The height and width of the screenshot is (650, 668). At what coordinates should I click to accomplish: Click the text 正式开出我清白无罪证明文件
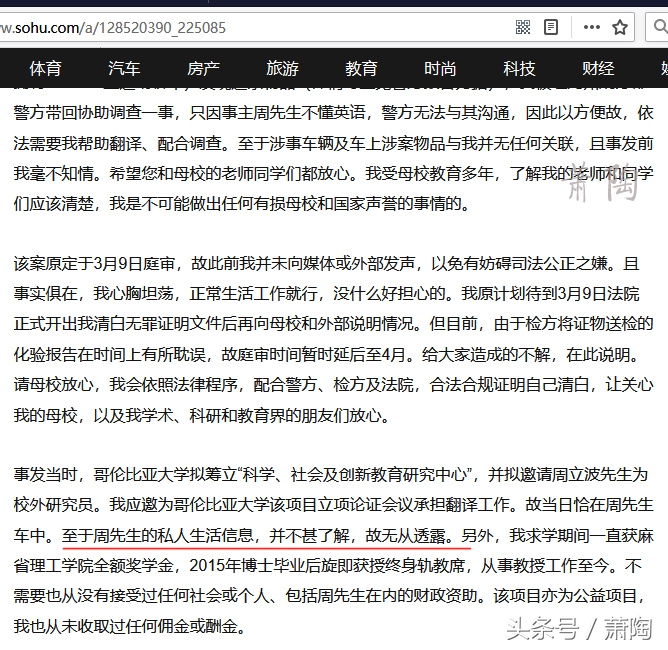click(117, 324)
